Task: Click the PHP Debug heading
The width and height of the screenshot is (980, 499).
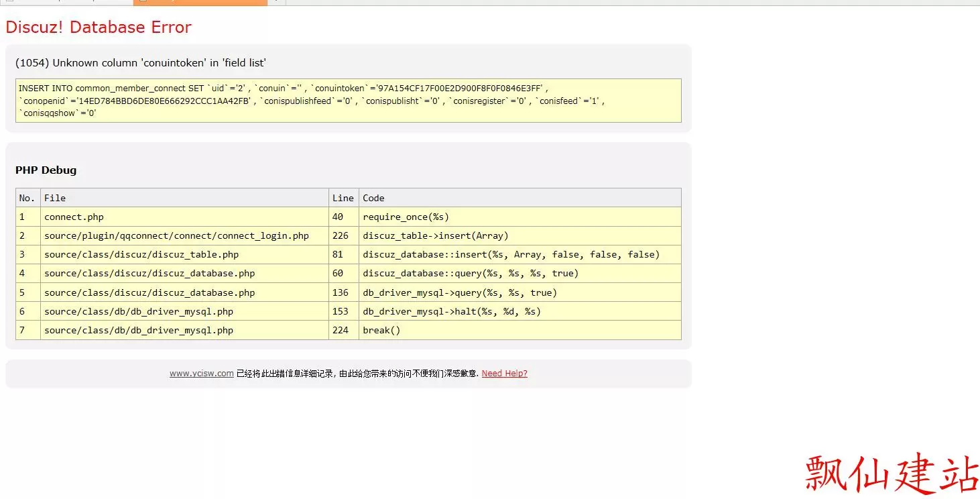Action: [x=46, y=170]
